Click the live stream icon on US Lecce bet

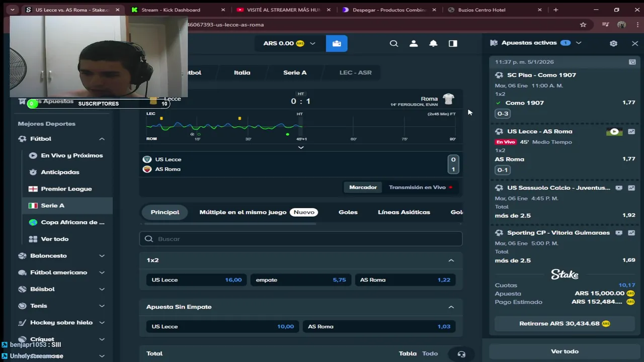point(614,132)
